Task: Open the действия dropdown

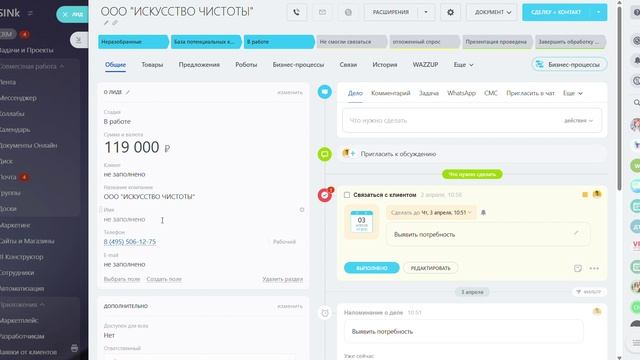Action: pos(578,120)
